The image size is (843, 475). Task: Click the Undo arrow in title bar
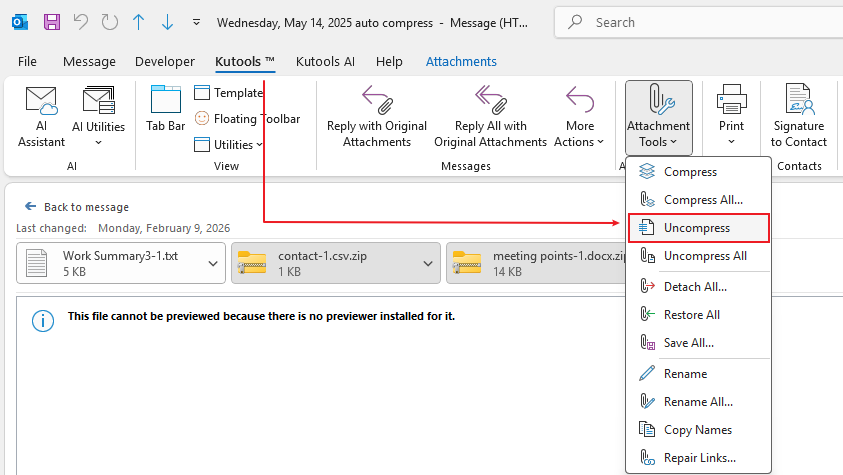pyautogui.click(x=81, y=21)
